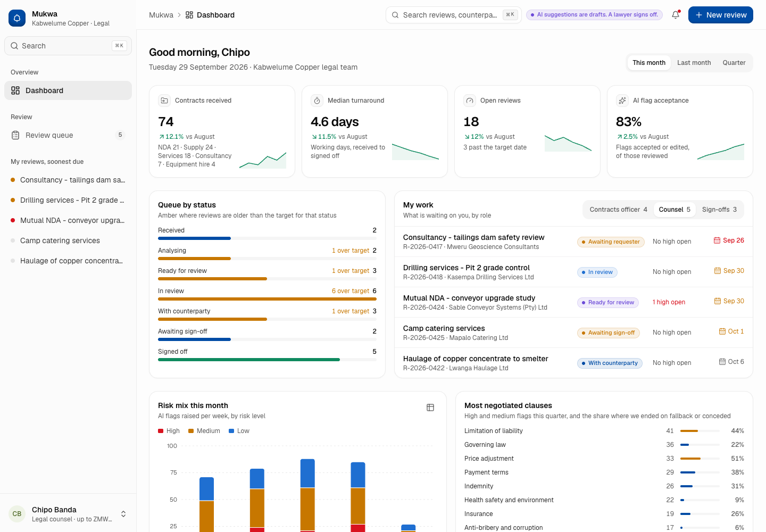
Task: Click the Awaiting requester status badge
Action: point(611,242)
